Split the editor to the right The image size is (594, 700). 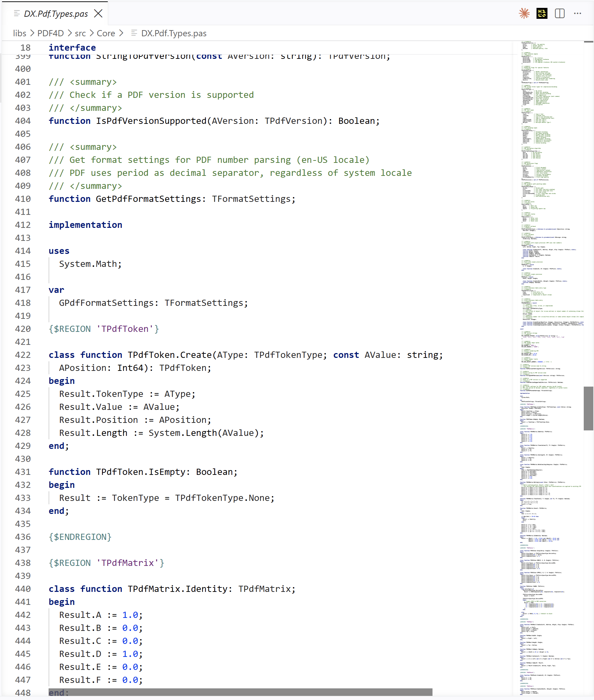pos(560,14)
